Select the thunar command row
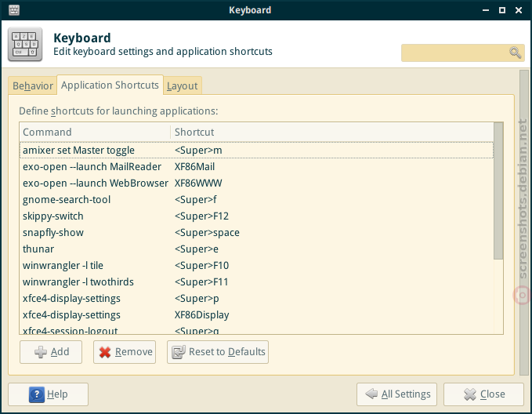 256,249
